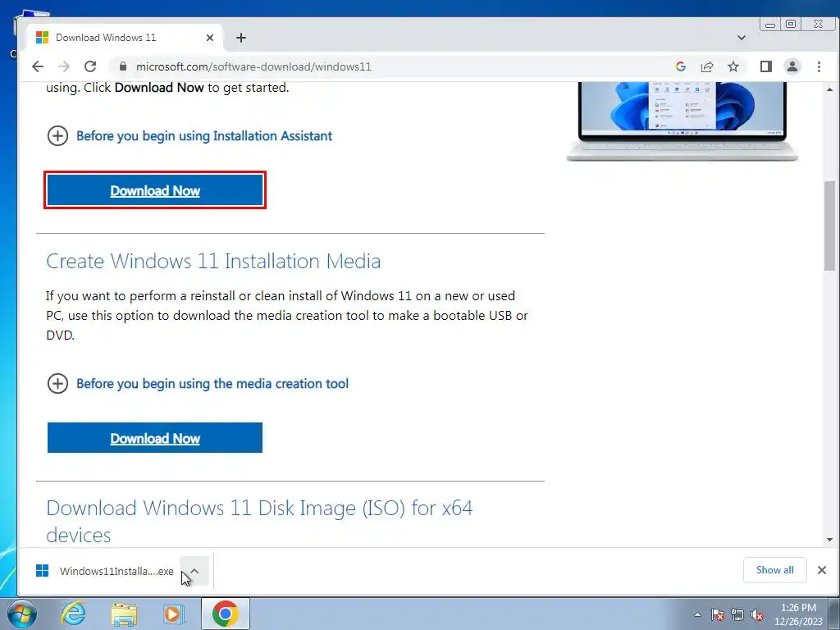
Task: Bookmark this page with the star icon
Action: (733, 66)
